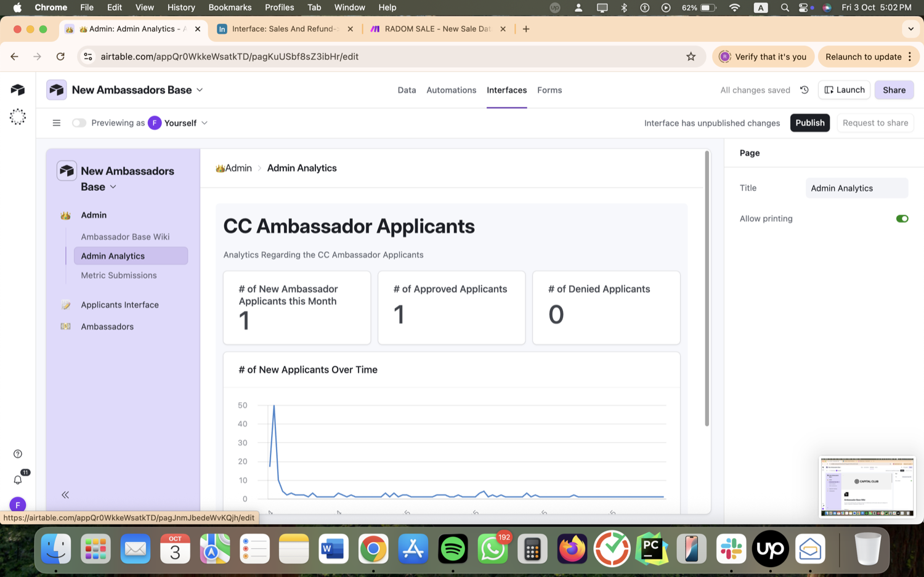Screen dimensions: 924x577
Task: Open the History menu in menu bar
Action: [181, 7]
